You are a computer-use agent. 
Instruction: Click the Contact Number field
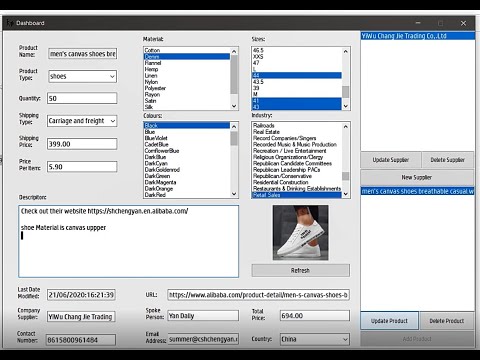pyautogui.click(x=81, y=340)
